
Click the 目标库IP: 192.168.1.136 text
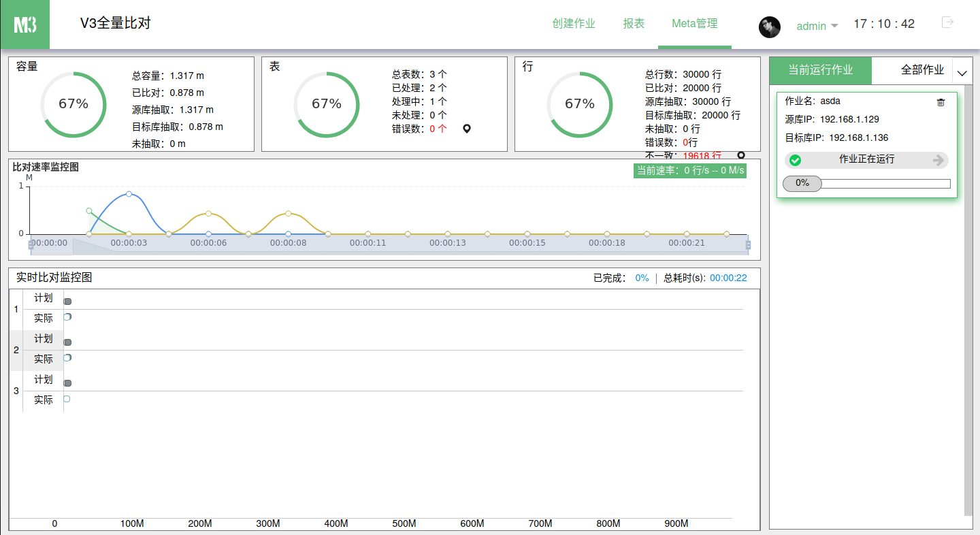click(836, 137)
